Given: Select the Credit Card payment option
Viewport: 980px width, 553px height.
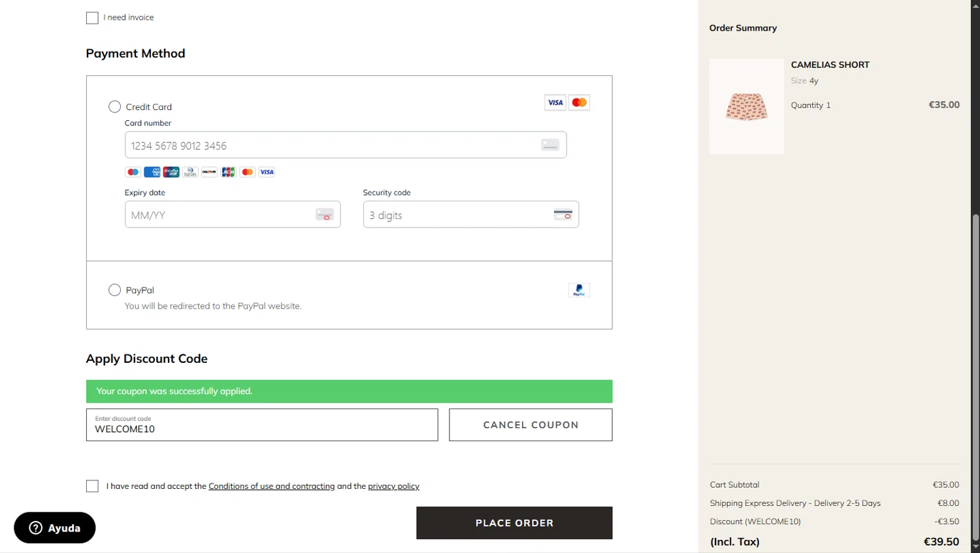Looking at the screenshot, I should [114, 107].
